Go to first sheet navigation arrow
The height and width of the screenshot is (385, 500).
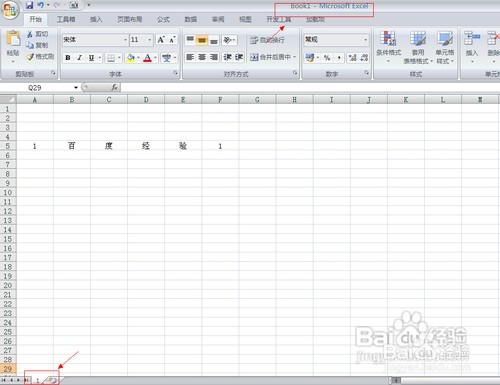[4, 380]
